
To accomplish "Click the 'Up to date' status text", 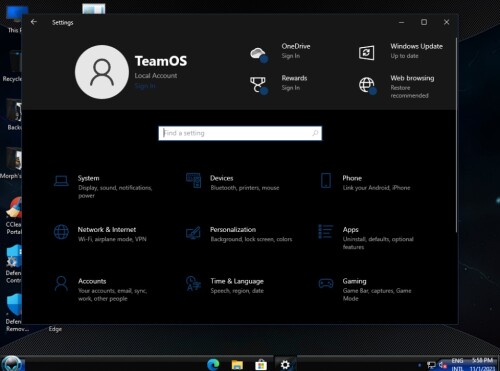I will (x=404, y=56).
